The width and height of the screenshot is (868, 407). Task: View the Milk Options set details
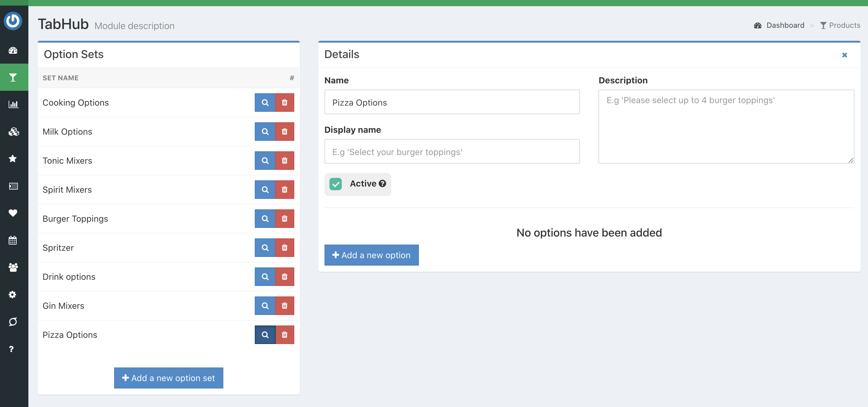[x=265, y=132]
